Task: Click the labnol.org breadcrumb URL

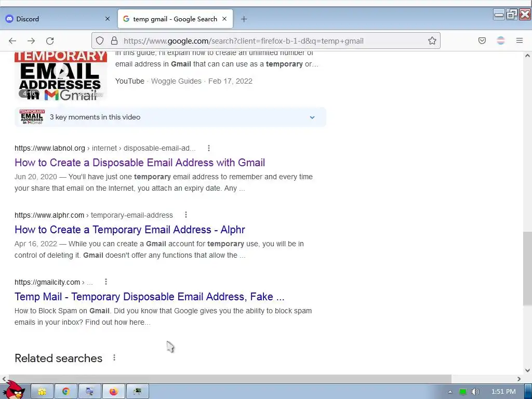Action: [x=105, y=148]
